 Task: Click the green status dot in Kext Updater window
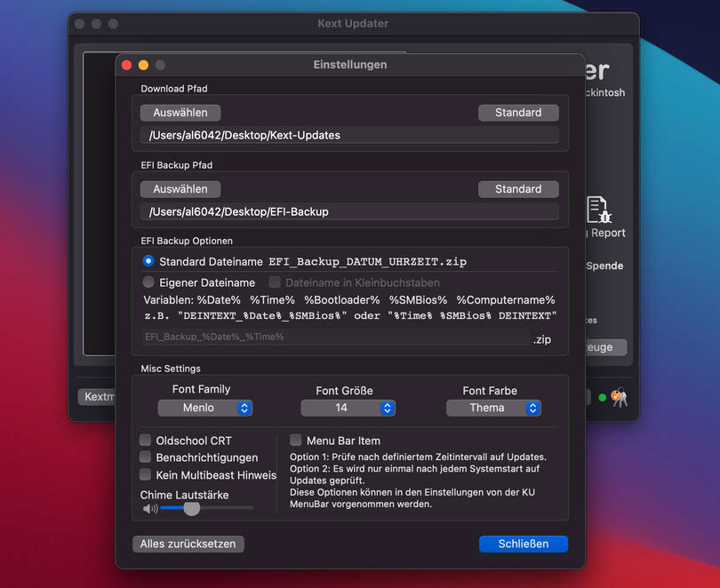point(602,397)
